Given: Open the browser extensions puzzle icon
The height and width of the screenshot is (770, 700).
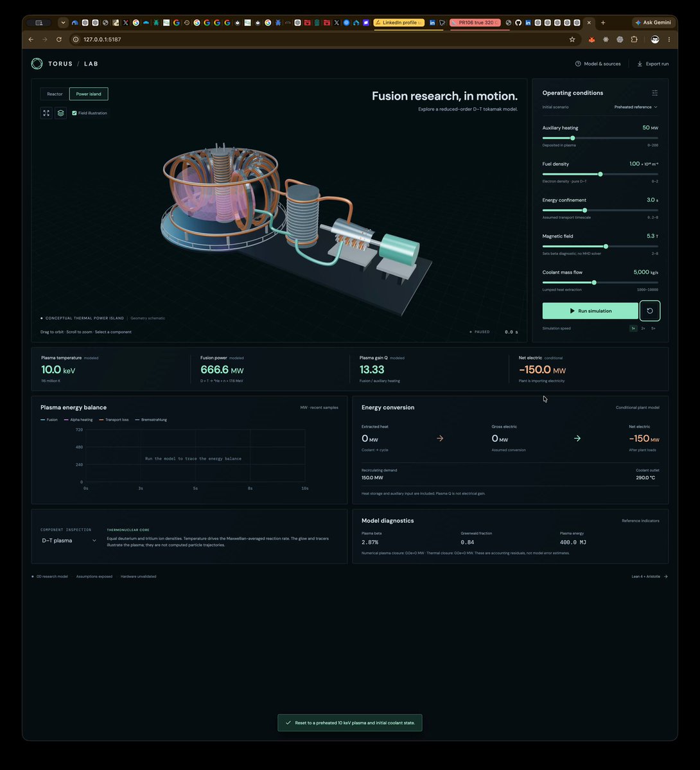Looking at the screenshot, I should click(x=634, y=39).
